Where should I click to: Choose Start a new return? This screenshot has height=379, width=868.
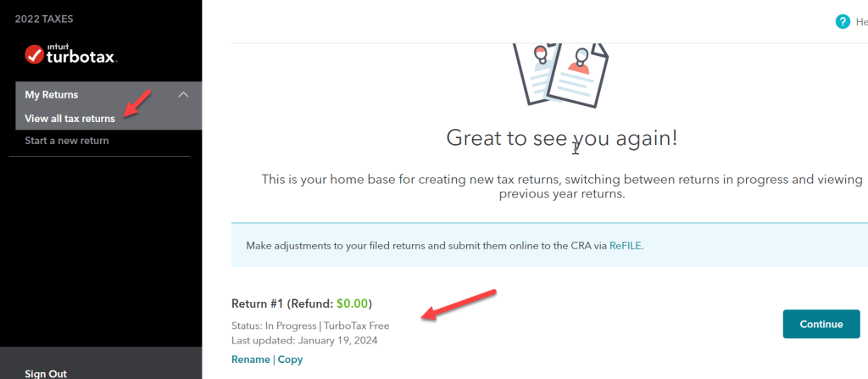click(x=67, y=141)
